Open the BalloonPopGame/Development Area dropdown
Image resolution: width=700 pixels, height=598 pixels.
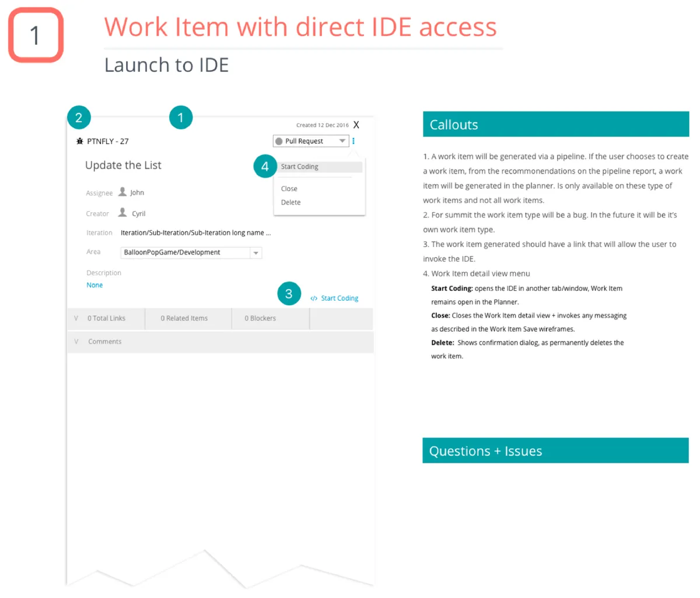click(x=256, y=252)
